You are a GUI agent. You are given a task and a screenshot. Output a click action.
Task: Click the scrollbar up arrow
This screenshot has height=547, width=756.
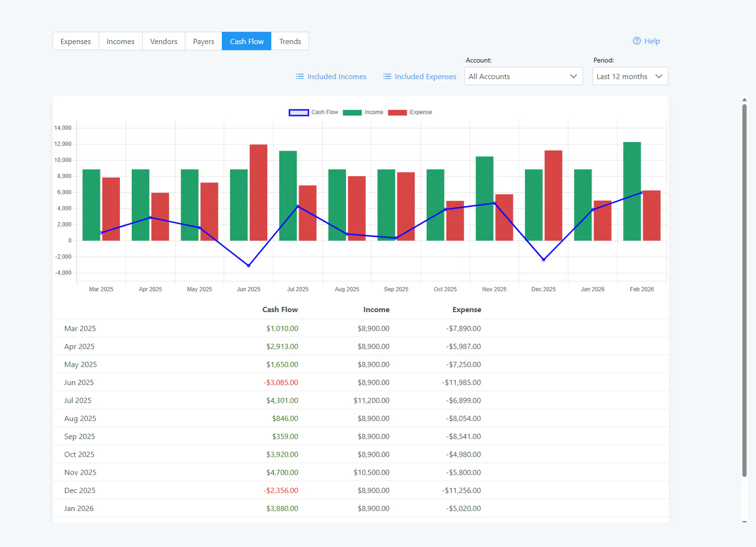744,100
